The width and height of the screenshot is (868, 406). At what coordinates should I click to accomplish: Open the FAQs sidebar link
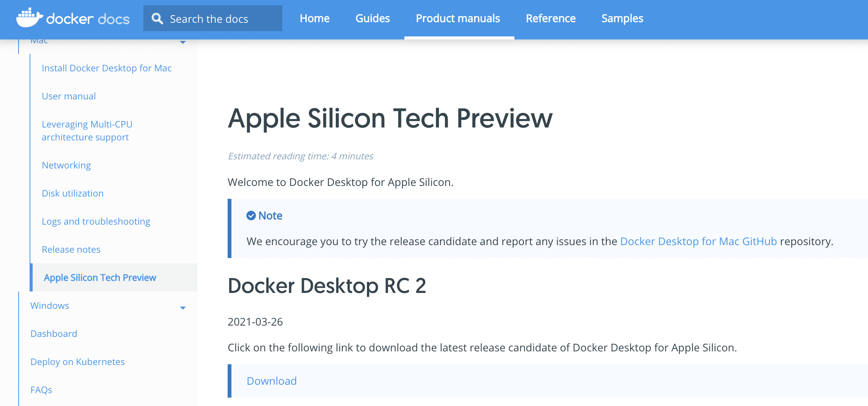[41, 390]
